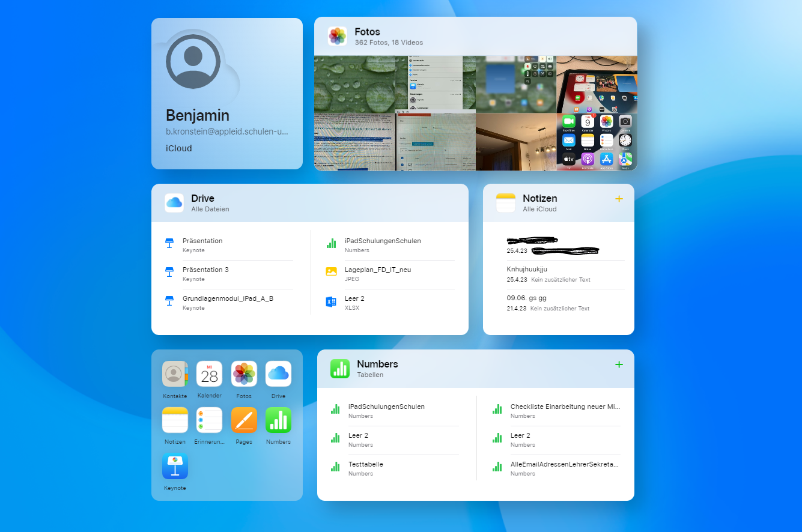Open the Erinnerungen app icon
This screenshot has height=532, width=802.
tap(209, 420)
